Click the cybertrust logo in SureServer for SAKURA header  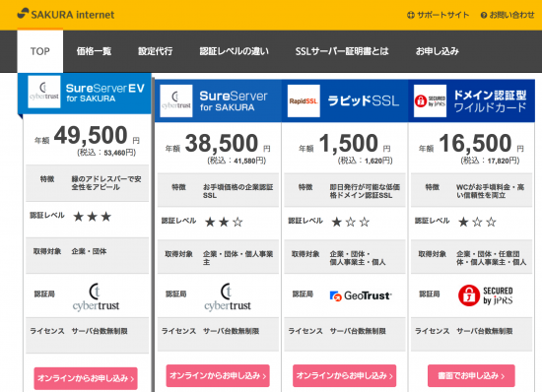tap(176, 100)
